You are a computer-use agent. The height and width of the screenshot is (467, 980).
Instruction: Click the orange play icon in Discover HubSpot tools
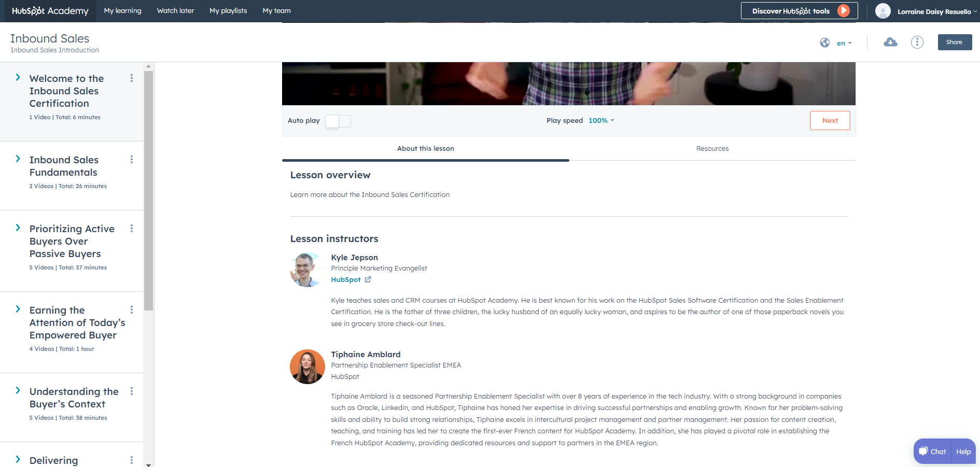coord(844,11)
